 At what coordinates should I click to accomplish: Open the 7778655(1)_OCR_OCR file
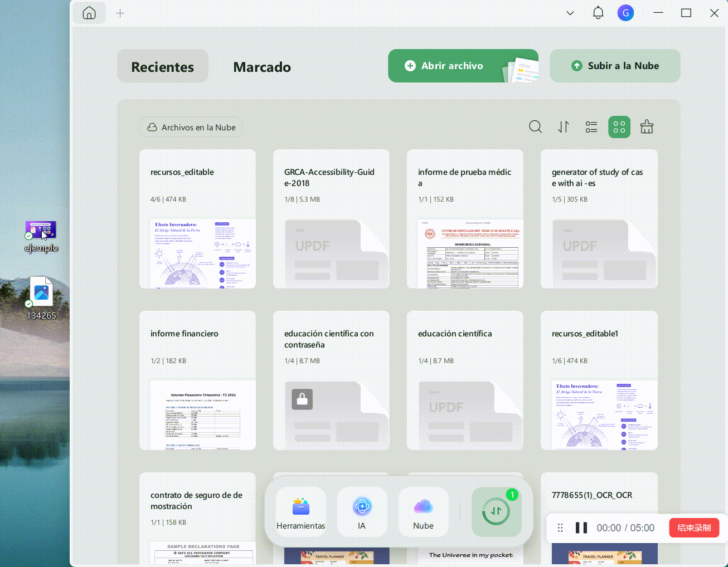pyautogui.click(x=599, y=495)
